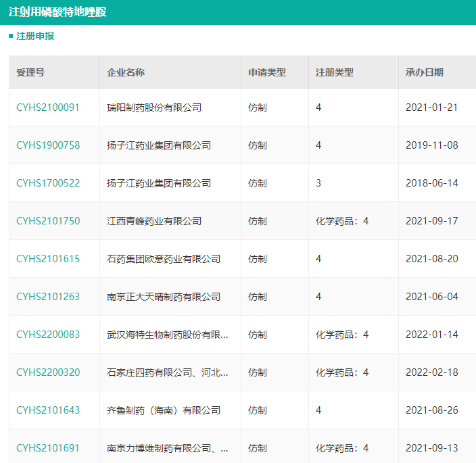The height and width of the screenshot is (463, 476).
Task: Click the page title 注射用磷酸特地唑胺
Action: tap(57, 12)
